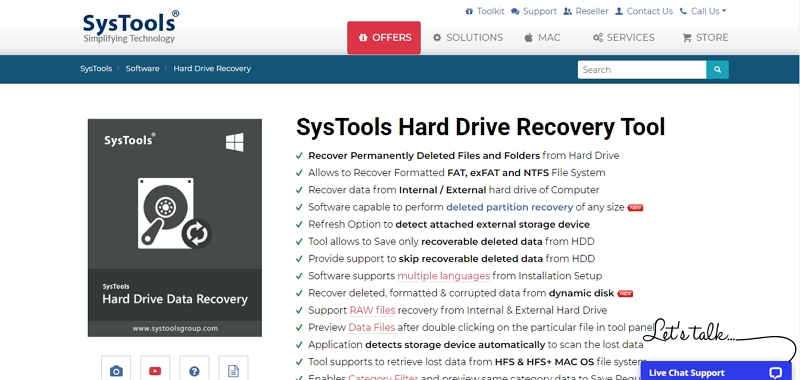Click the people icon beside Reseller

567,11
